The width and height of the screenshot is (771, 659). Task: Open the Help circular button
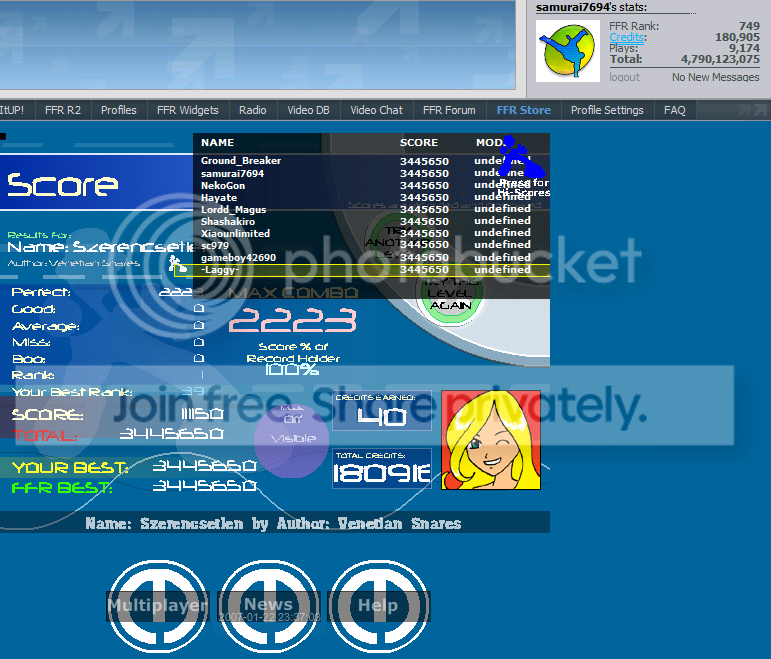point(378,604)
